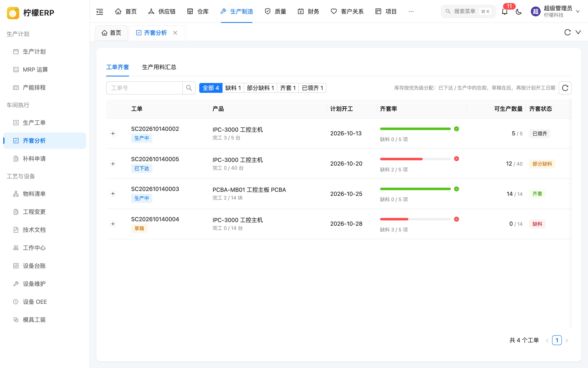Open 工作中心 in sidebar
Screen dimensions: 588x368
45,248
